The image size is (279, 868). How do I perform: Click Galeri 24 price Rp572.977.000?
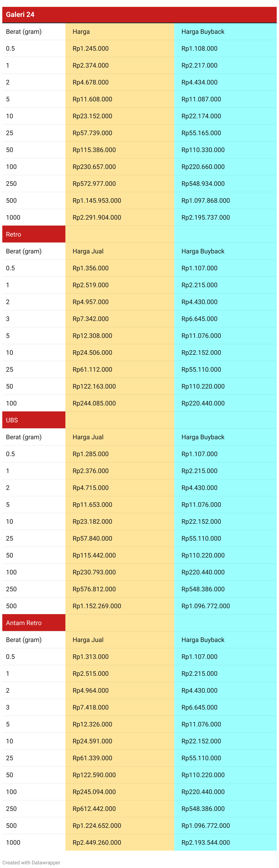[x=94, y=184]
